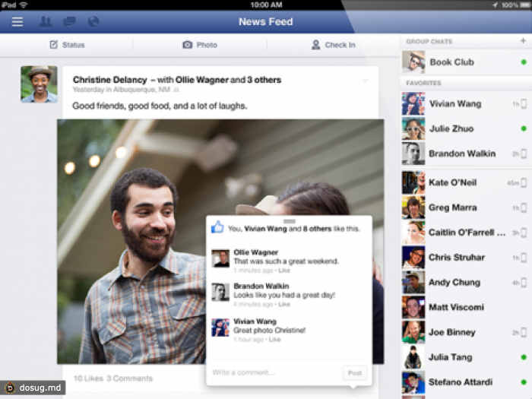Open the '3 Comments' count
The height and width of the screenshot is (399, 532).
click(x=130, y=378)
